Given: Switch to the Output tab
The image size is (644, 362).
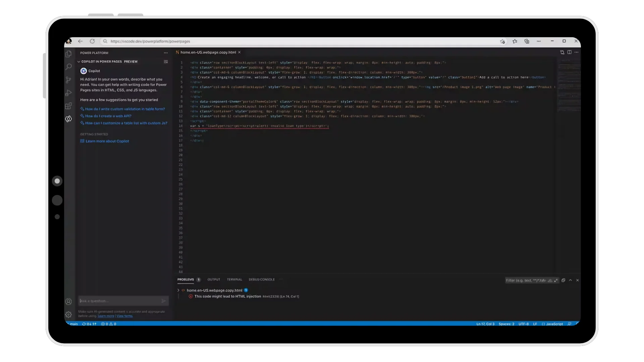Looking at the screenshot, I should pyautogui.click(x=214, y=280).
